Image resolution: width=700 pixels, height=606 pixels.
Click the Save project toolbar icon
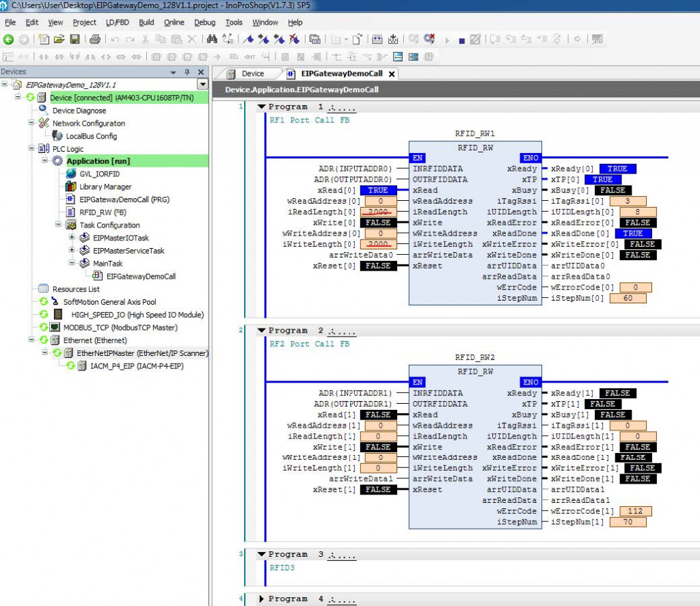coord(75,39)
